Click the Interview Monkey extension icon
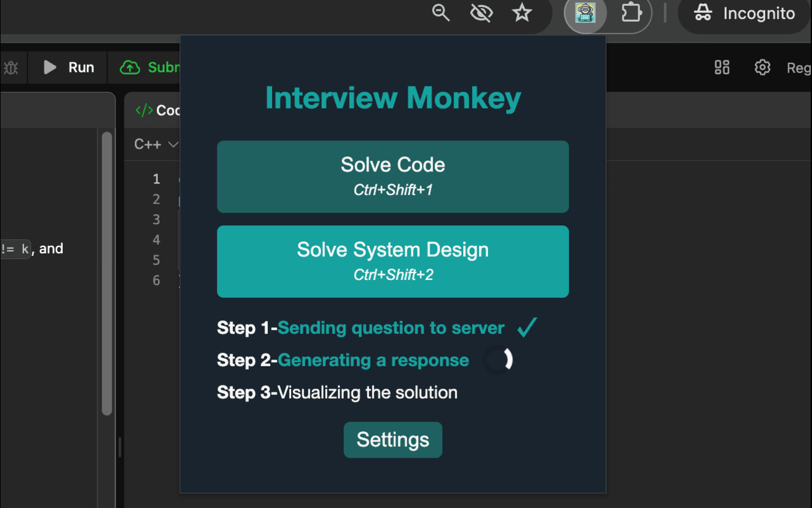812x508 pixels. (x=585, y=13)
